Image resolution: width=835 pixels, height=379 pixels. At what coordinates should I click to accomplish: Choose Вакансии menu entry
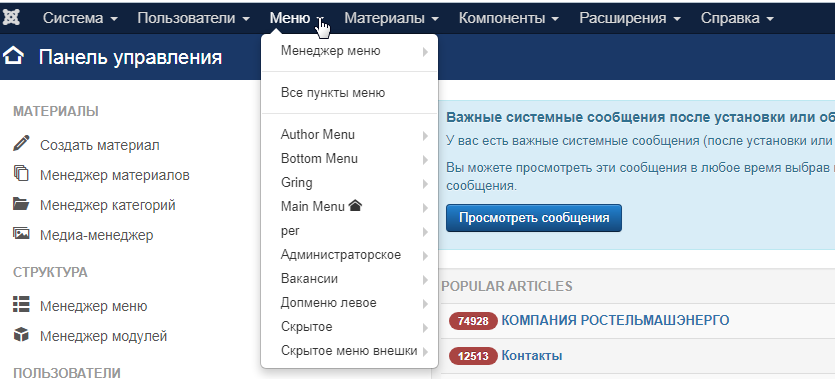click(349, 279)
